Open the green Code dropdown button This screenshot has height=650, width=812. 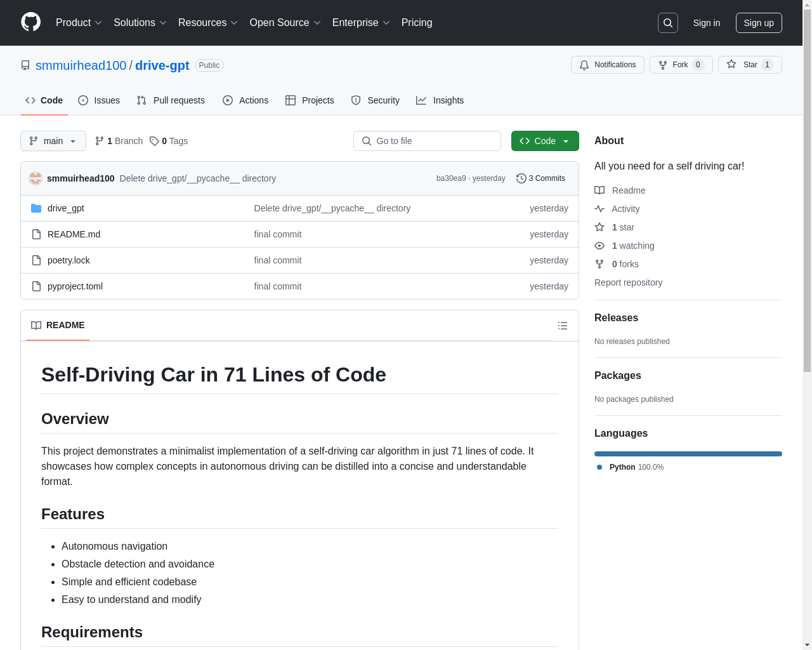point(545,141)
